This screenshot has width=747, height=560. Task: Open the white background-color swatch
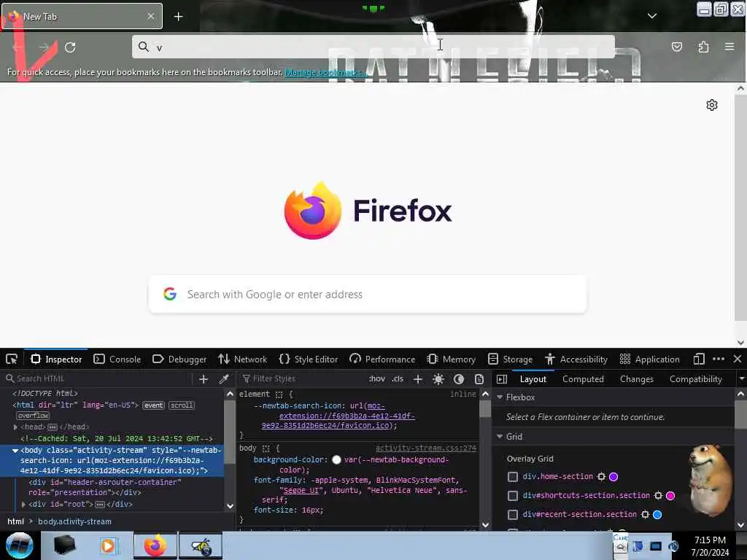[336, 460]
